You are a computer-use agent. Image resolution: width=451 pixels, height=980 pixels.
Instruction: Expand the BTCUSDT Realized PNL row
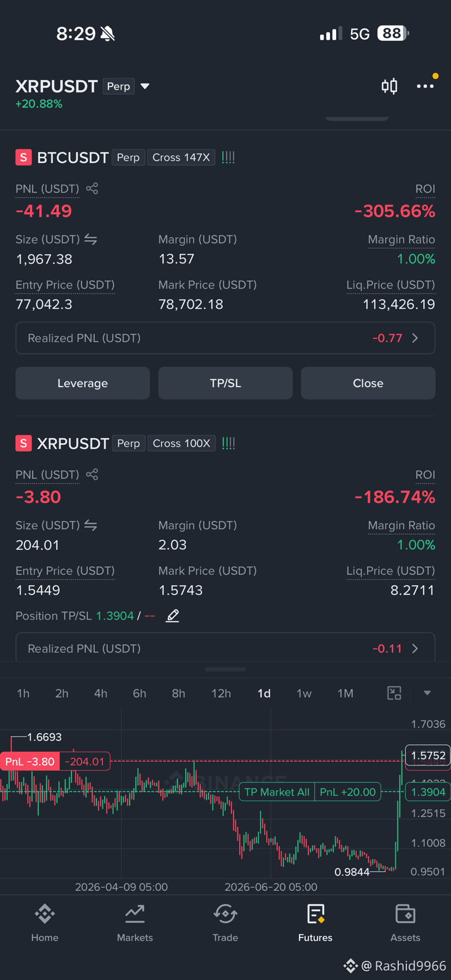pyautogui.click(x=225, y=338)
